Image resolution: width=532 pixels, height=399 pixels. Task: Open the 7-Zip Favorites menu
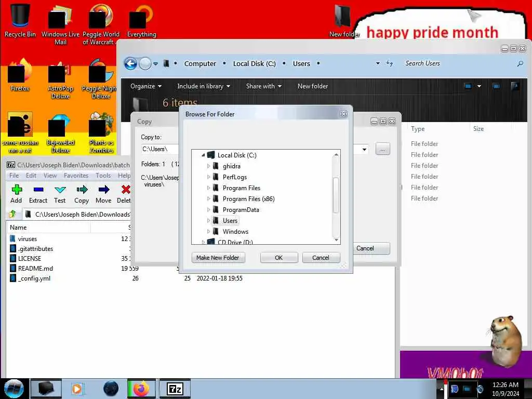[76, 176]
